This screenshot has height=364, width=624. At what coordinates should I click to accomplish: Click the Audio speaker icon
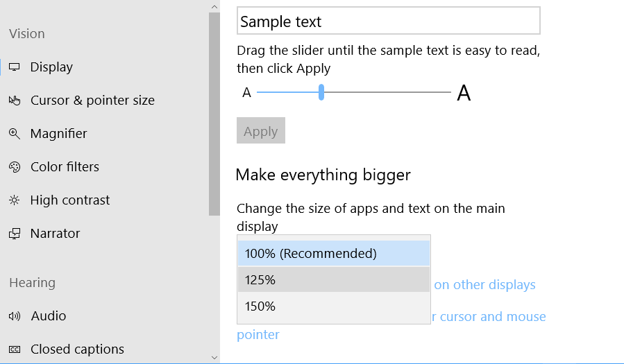point(15,316)
